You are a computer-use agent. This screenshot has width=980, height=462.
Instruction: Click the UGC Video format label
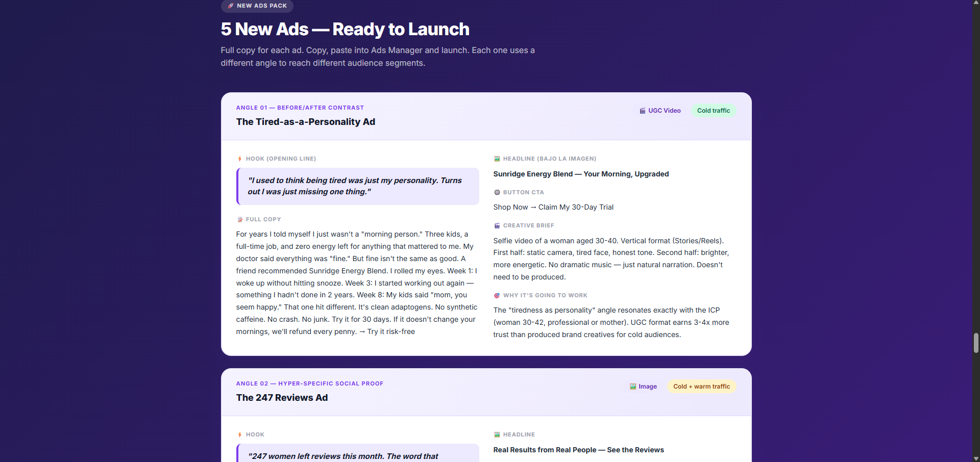660,111
